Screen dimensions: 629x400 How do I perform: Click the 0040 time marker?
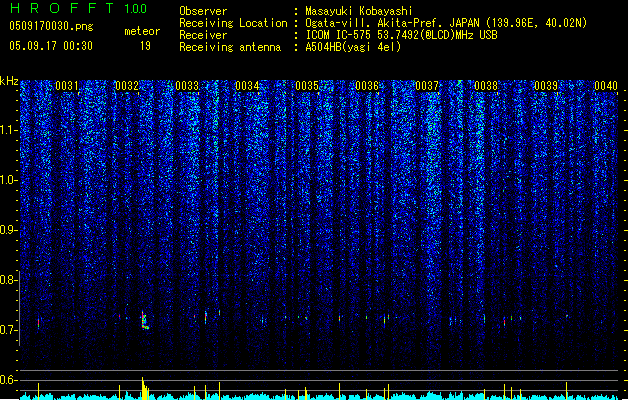606,86
